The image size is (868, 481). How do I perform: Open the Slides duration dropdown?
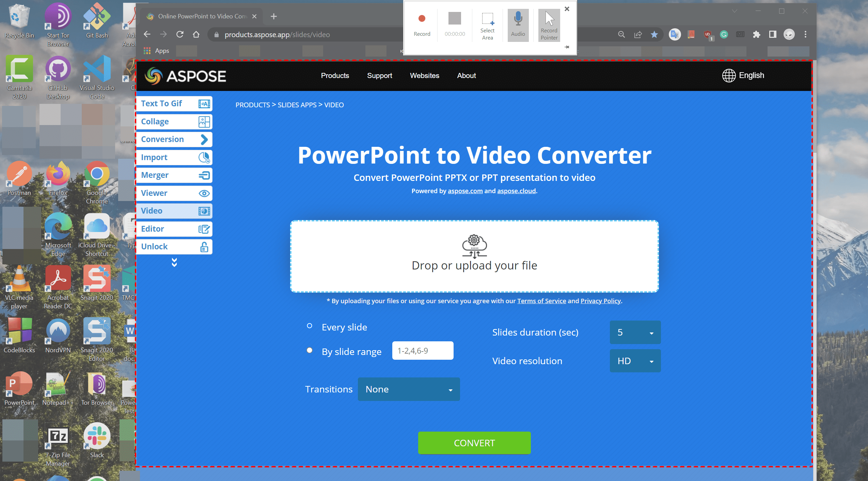(635, 332)
